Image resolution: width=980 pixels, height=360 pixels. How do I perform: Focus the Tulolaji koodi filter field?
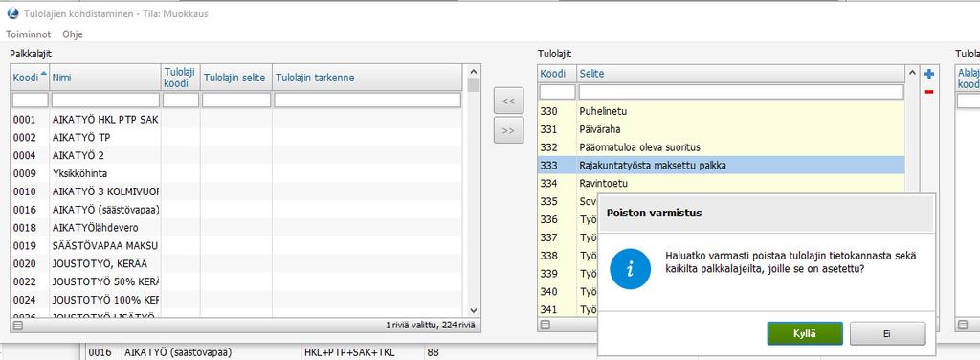(x=181, y=100)
